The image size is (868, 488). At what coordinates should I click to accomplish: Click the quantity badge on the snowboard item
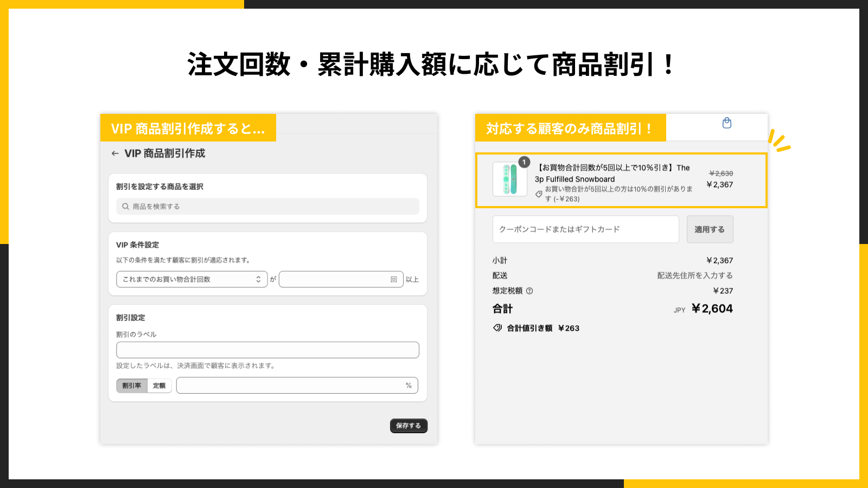524,161
